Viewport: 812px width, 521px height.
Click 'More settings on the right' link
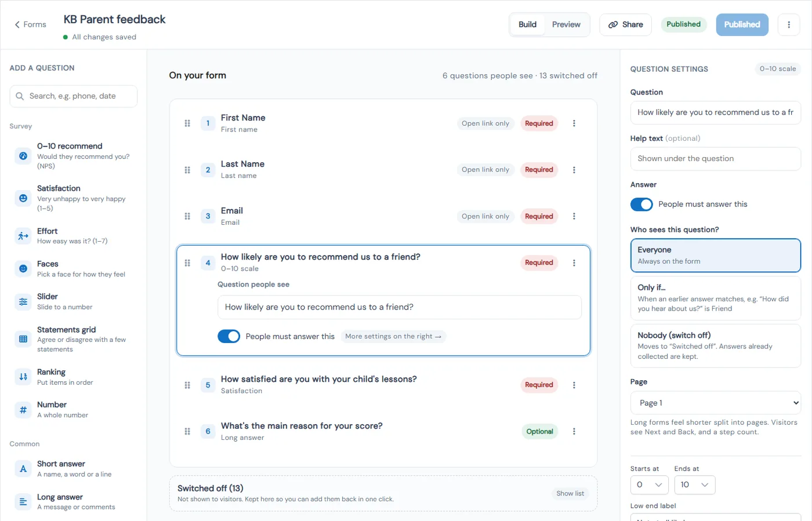(393, 336)
